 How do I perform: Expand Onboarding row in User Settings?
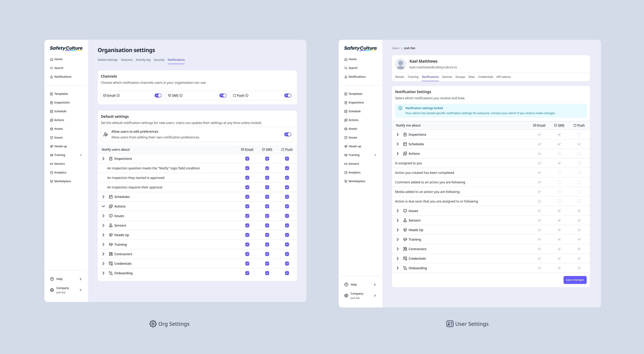398,268
